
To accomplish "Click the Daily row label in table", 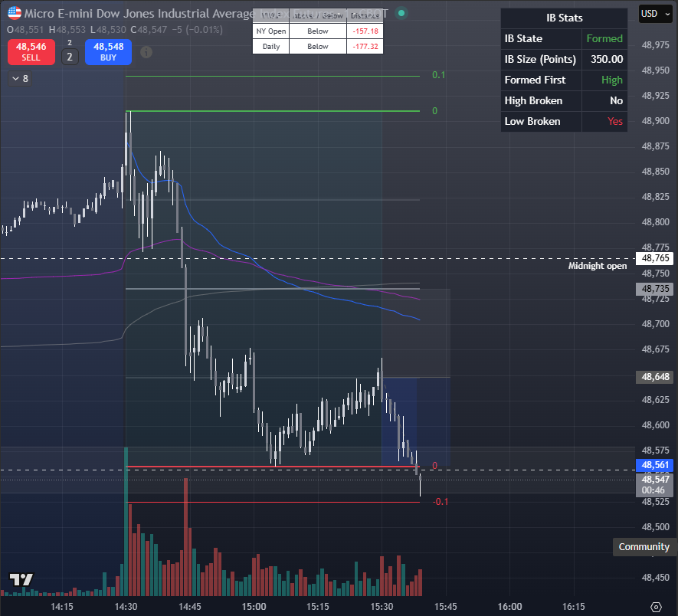I will [x=270, y=46].
